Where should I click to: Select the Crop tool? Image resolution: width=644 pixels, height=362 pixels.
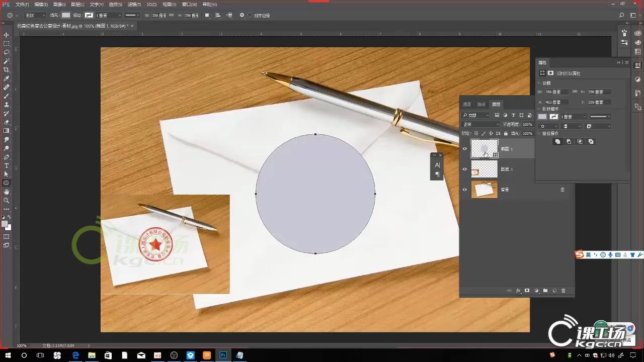tap(7, 69)
